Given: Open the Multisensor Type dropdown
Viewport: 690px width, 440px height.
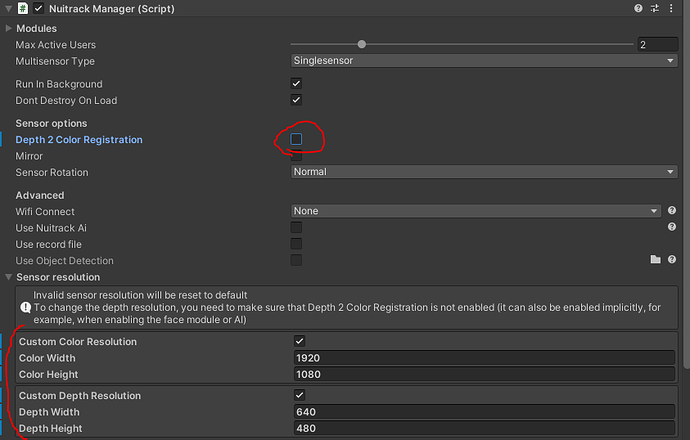Looking at the screenshot, I should [484, 61].
